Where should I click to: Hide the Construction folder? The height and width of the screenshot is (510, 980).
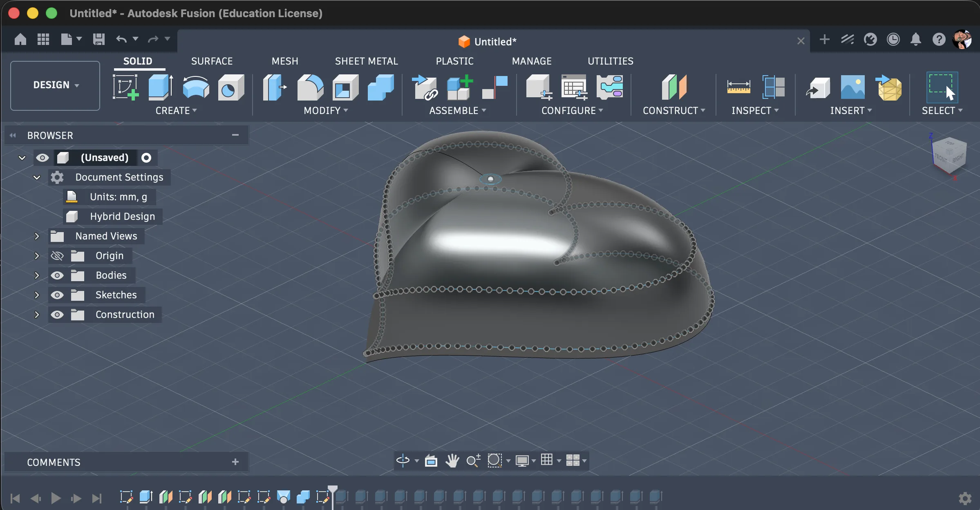pos(57,315)
